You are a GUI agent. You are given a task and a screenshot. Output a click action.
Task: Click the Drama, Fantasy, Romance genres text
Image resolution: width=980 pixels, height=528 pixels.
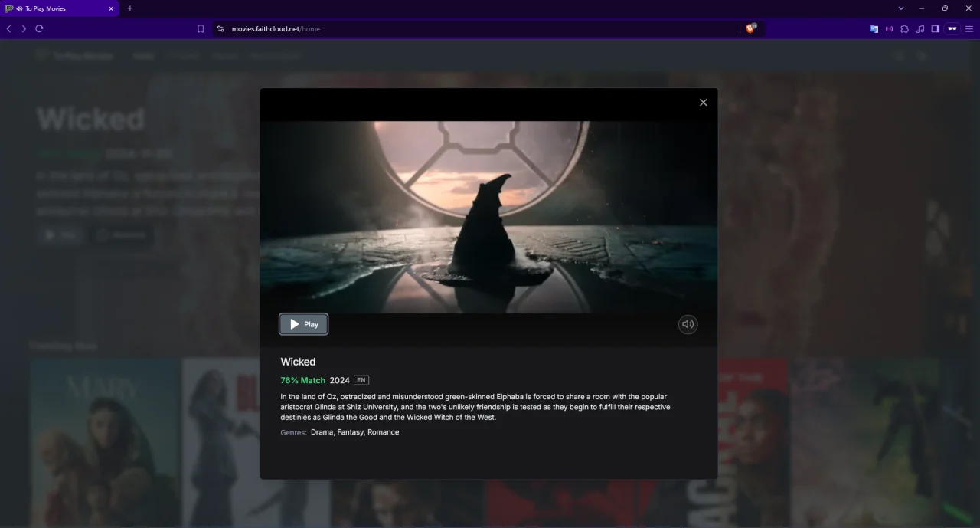click(354, 432)
